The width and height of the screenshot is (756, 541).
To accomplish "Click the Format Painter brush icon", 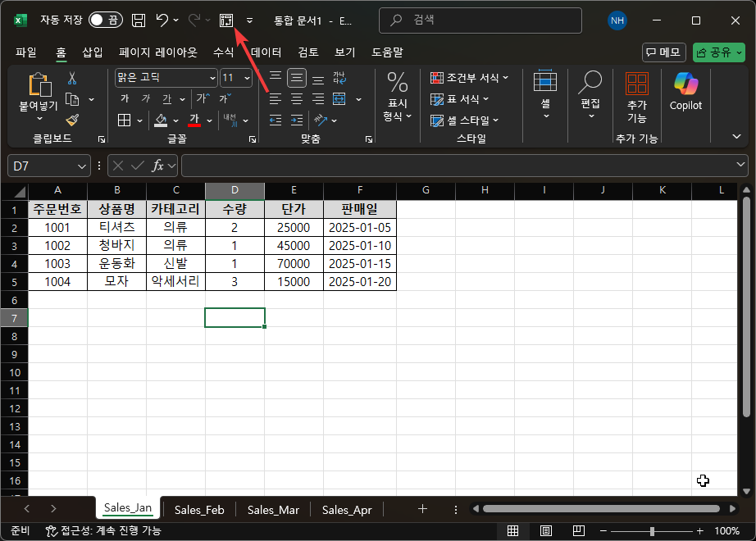I will coord(72,120).
